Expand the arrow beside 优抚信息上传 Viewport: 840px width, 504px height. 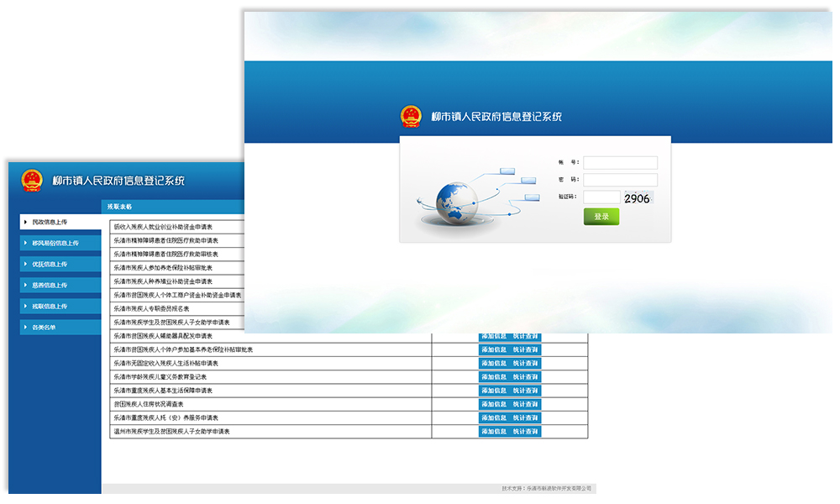tap(24, 265)
